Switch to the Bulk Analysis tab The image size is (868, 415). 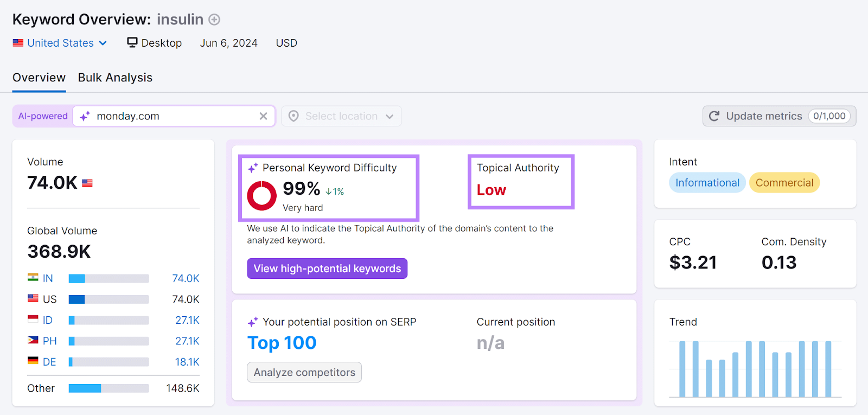click(115, 78)
